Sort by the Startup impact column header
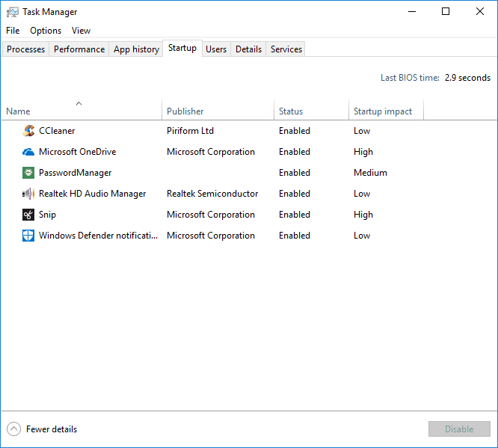This screenshot has width=498, height=448. point(386,110)
